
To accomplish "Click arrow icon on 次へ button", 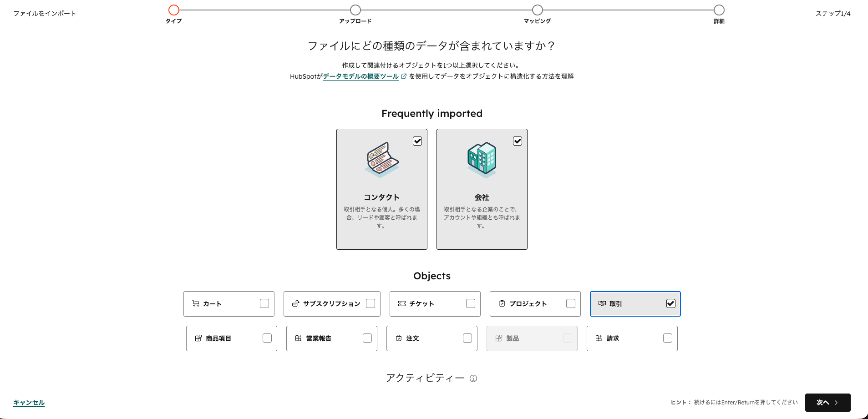I will pos(837,403).
